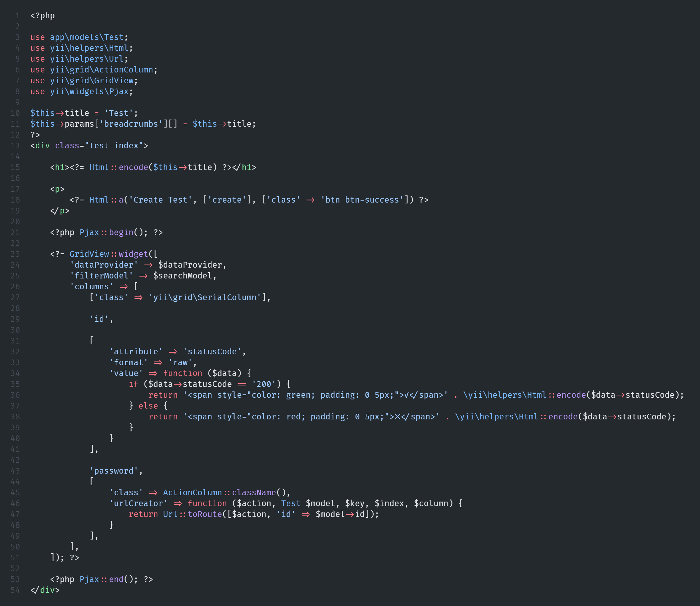Click line number 54 in the gutter
The height and width of the screenshot is (606, 700).
(x=15, y=590)
